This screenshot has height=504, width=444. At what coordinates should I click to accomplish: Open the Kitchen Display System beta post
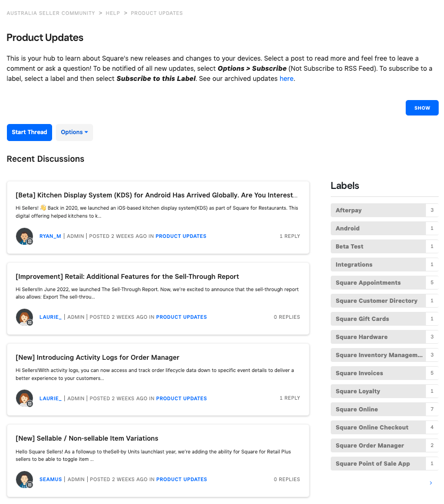pyautogui.click(x=156, y=195)
